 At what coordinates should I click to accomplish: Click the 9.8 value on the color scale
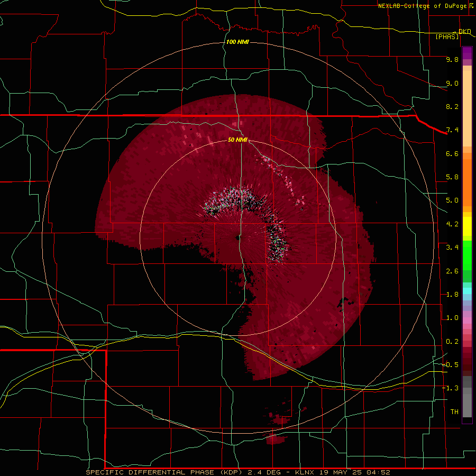tap(452, 59)
